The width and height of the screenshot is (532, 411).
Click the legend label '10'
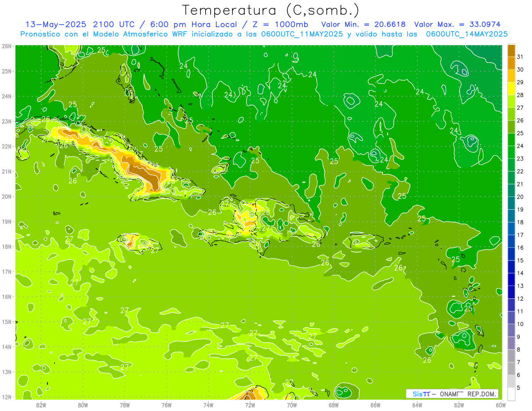[520, 324]
